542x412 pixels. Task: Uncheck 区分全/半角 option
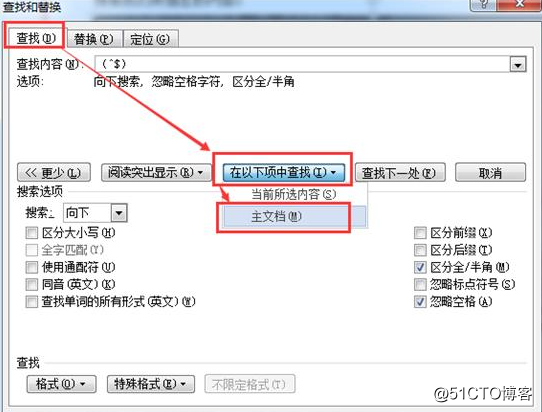420,267
